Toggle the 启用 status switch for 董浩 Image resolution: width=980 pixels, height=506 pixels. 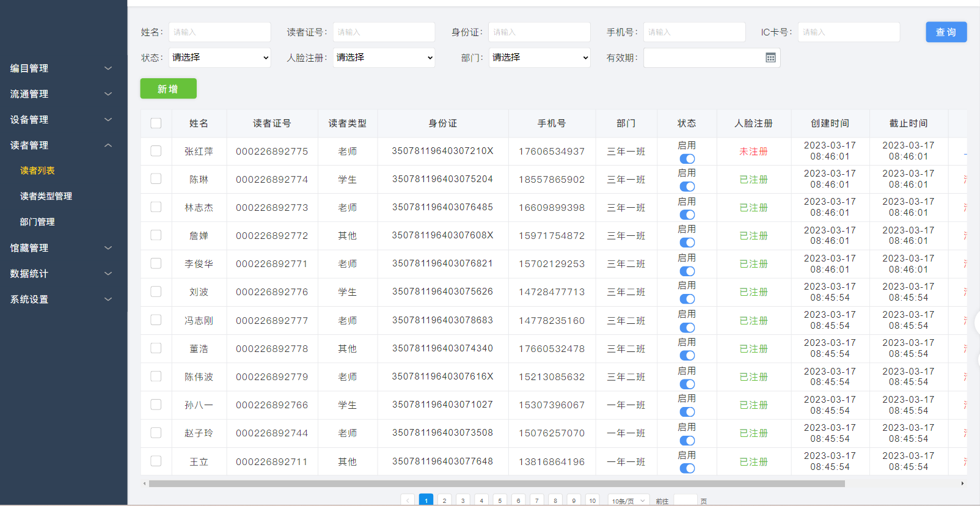pyautogui.click(x=687, y=356)
